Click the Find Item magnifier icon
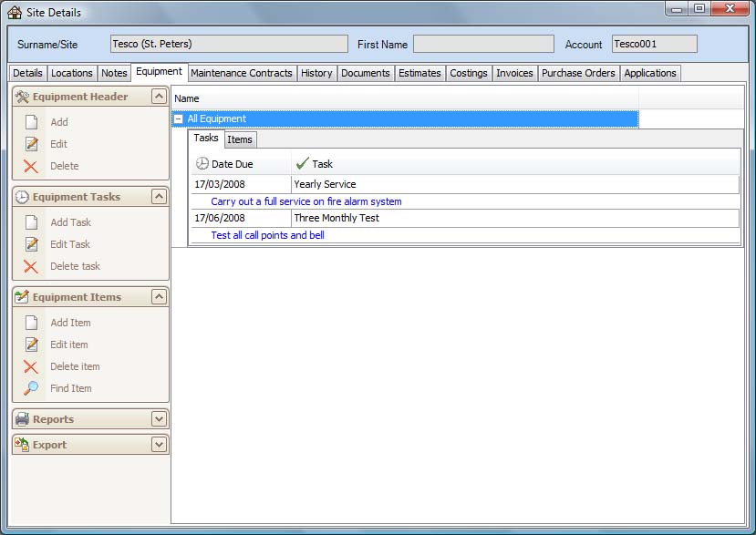This screenshot has height=535, width=756. click(x=31, y=388)
